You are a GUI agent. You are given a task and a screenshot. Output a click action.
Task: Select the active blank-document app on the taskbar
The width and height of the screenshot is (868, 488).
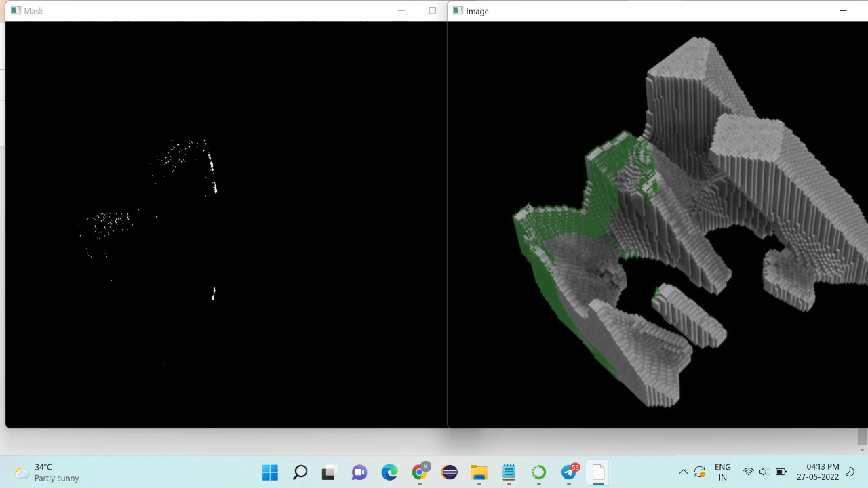click(x=598, y=472)
